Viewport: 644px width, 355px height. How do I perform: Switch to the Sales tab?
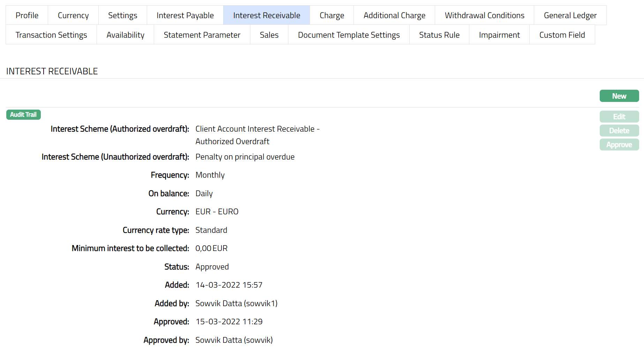pos(269,35)
